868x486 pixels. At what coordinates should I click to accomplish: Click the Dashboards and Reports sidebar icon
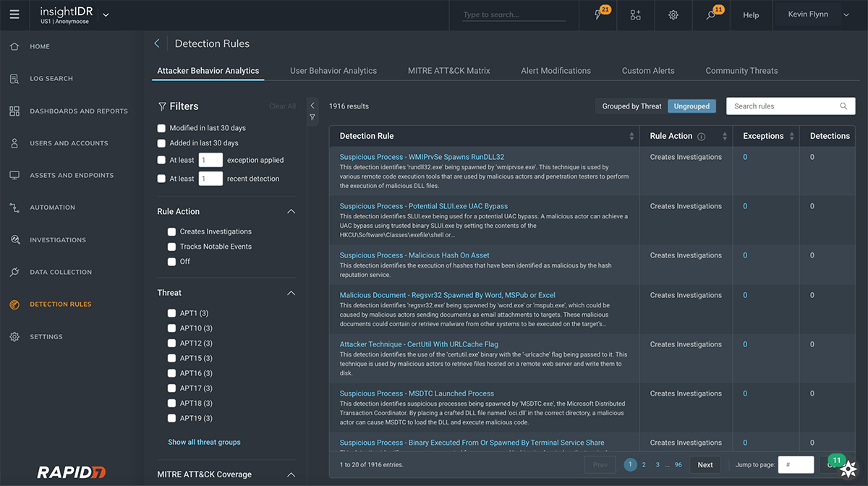(14, 111)
